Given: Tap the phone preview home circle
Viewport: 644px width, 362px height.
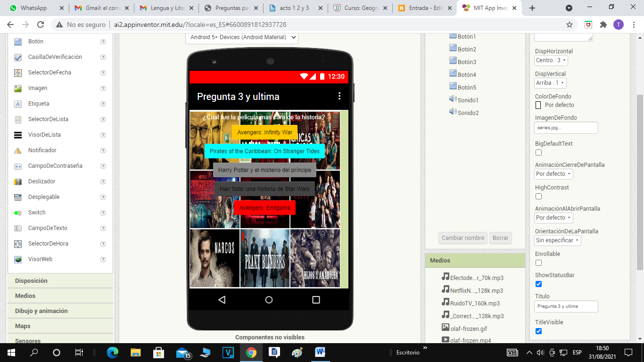Looking at the screenshot, I should pos(269,300).
